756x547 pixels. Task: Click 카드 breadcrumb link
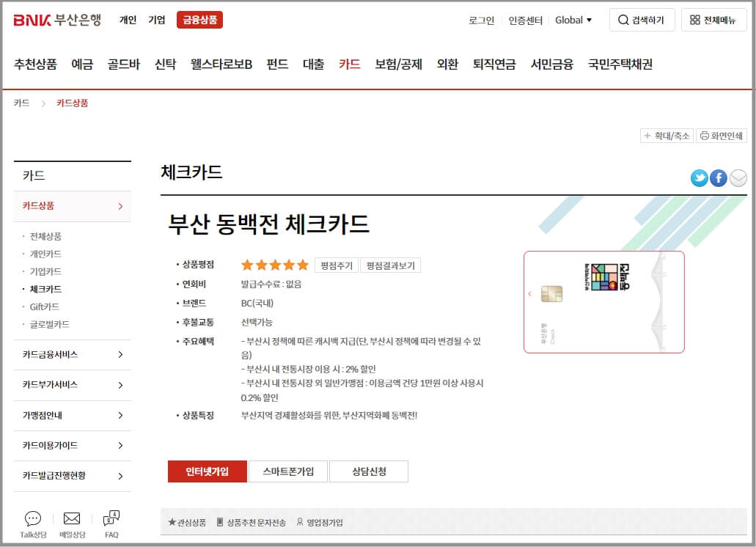[22, 103]
